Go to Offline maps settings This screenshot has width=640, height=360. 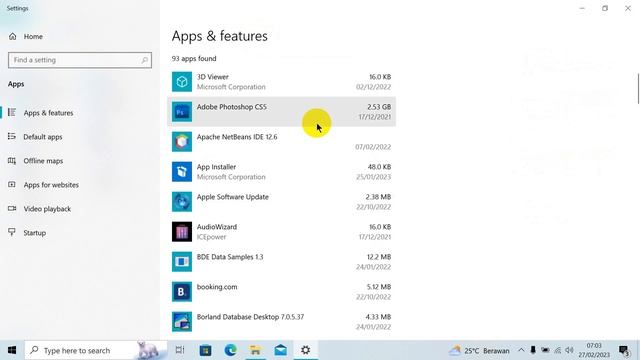[43, 161]
